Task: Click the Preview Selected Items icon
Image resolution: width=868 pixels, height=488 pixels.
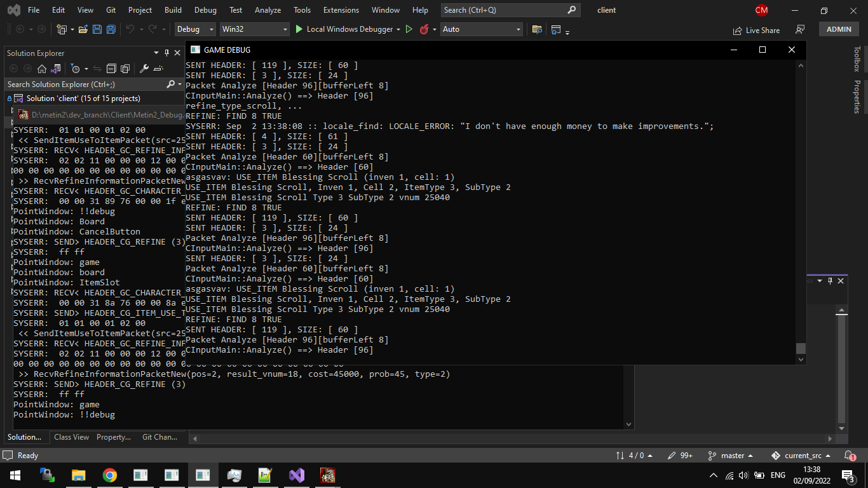Action: pos(158,69)
